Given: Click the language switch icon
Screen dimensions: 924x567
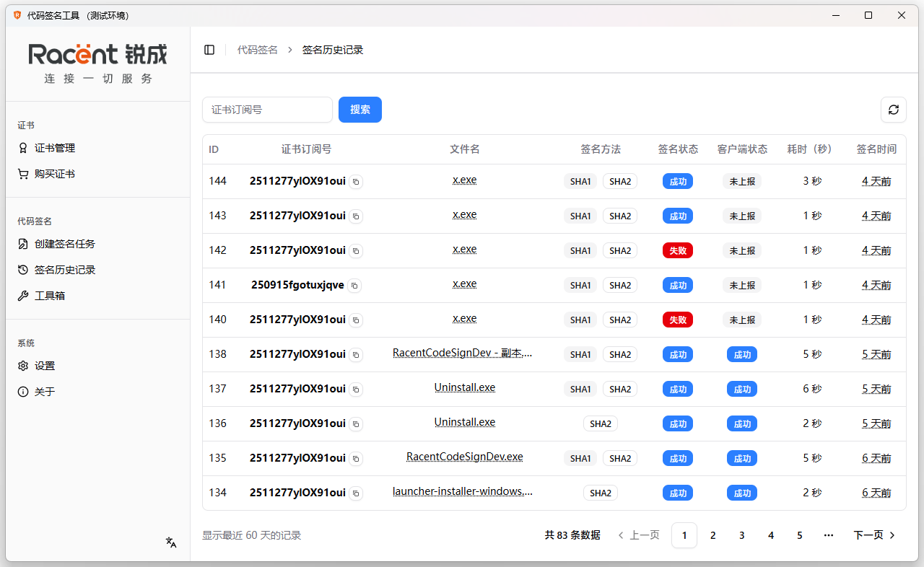Looking at the screenshot, I should pos(171,542).
